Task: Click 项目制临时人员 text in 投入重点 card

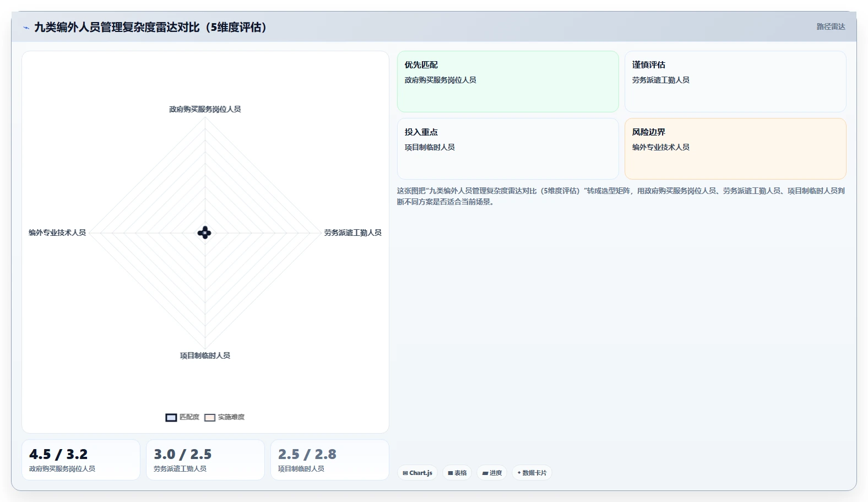Action: [x=430, y=147]
